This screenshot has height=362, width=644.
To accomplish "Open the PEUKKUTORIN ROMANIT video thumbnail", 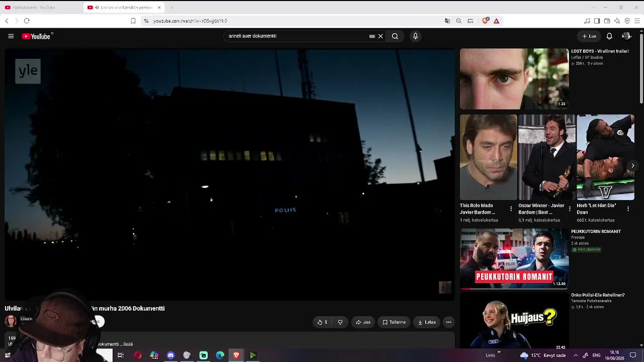I will 514,259.
